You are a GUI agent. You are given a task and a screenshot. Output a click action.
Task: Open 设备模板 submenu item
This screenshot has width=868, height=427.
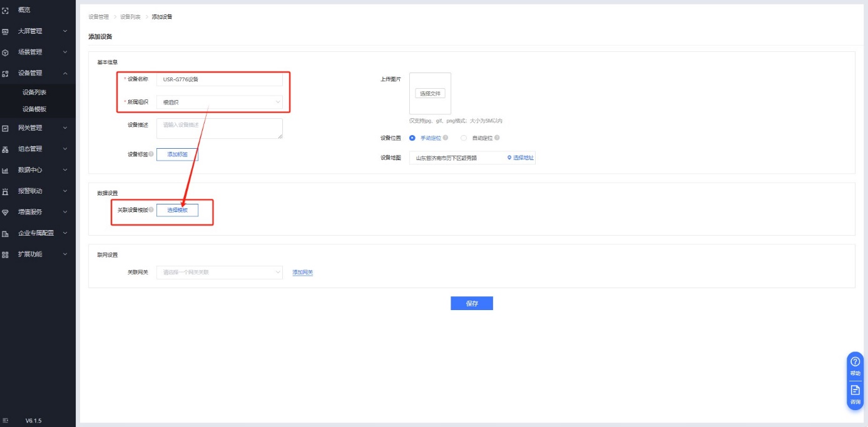[x=34, y=109]
